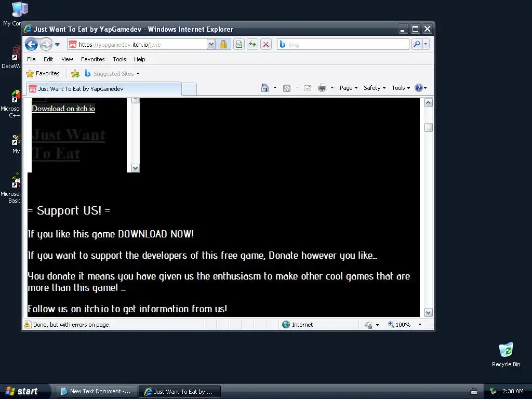
Task: Click the Print printer icon
Action: (x=322, y=88)
